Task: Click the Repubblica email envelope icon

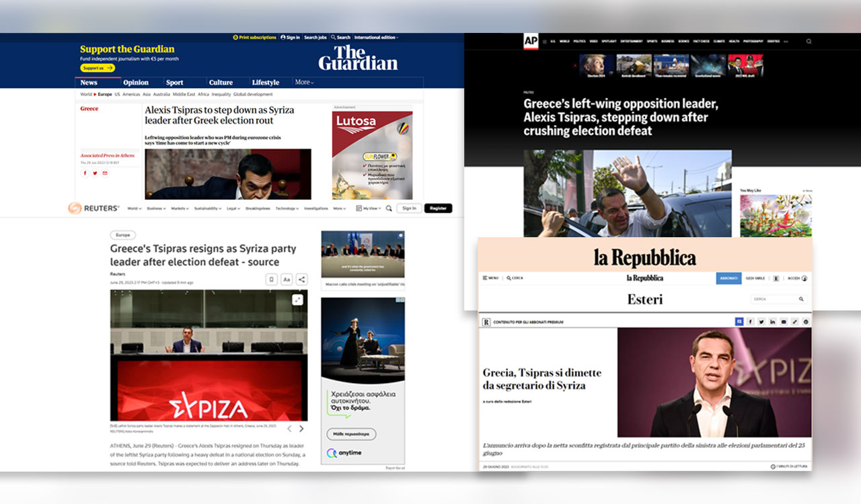Action: [x=784, y=321]
